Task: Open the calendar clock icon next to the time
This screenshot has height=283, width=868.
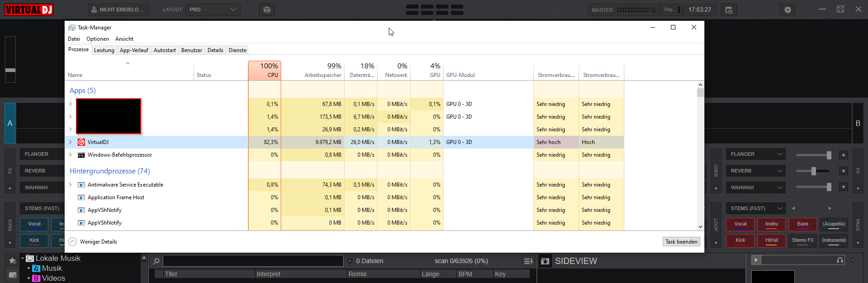Action: [x=729, y=10]
